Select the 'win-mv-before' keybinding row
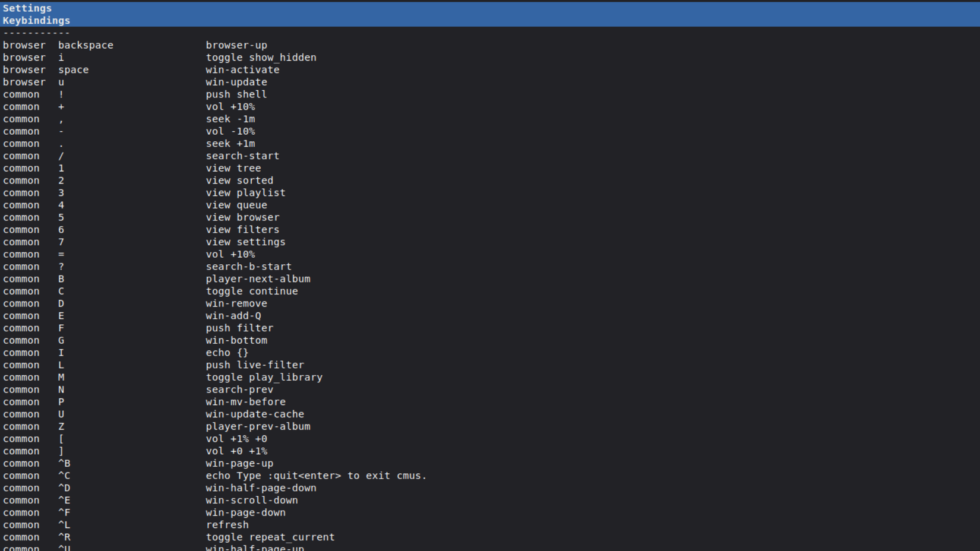 [490, 402]
